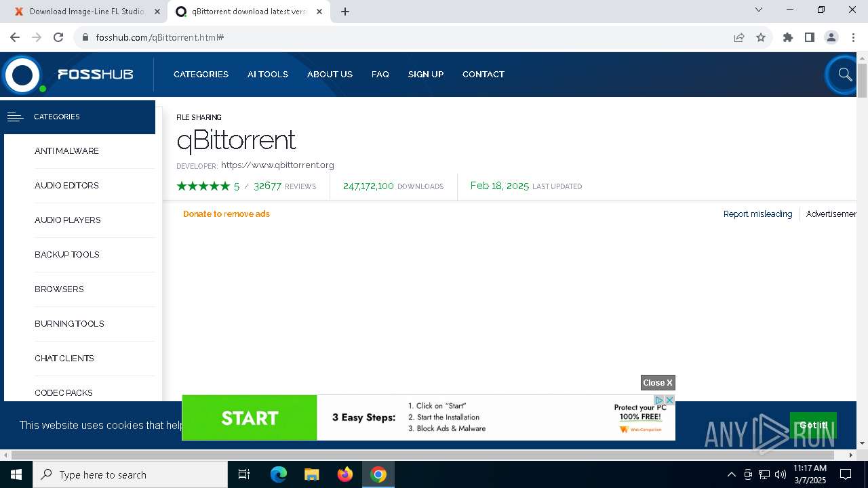The width and height of the screenshot is (868, 488).
Task: Open new tab with plus button
Action: [x=345, y=12]
